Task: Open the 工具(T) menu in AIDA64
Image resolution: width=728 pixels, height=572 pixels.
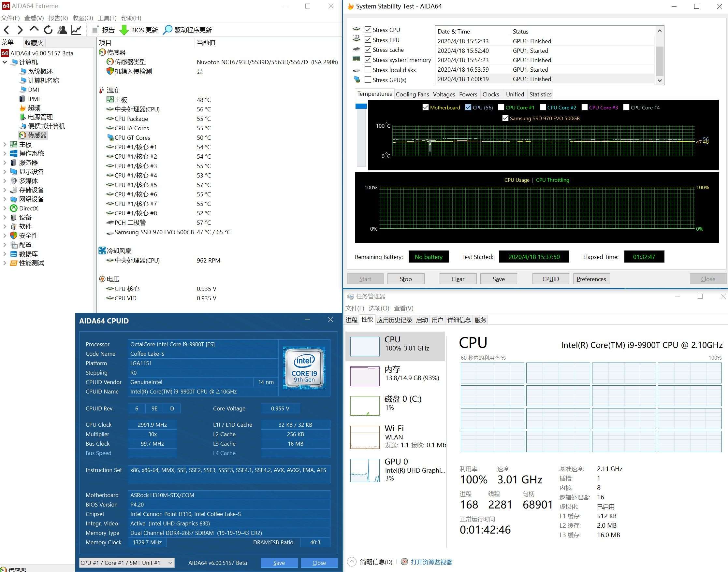Action: pos(107,18)
